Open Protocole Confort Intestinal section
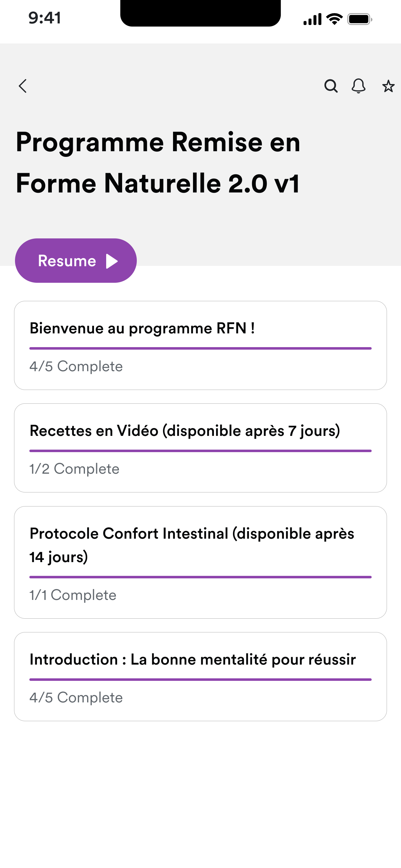Viewport: 401px width, 868px height. tap(200, 562)
